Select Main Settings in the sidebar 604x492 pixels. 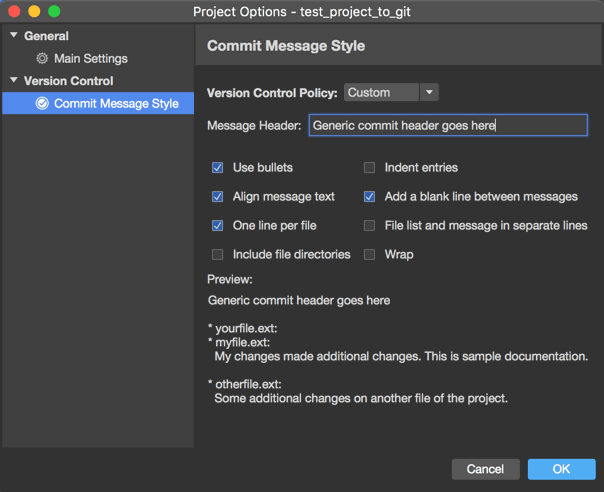click(91, 59)
